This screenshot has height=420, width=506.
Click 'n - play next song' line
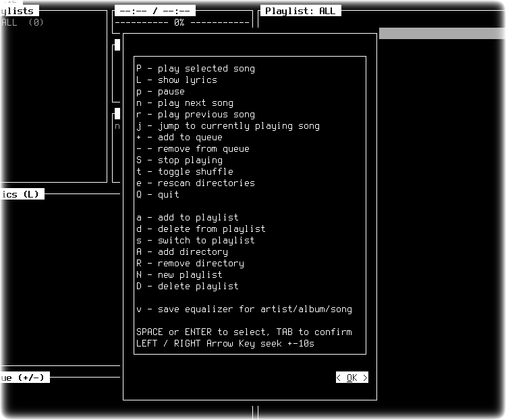pyautogui.click(x=185, y=102)
